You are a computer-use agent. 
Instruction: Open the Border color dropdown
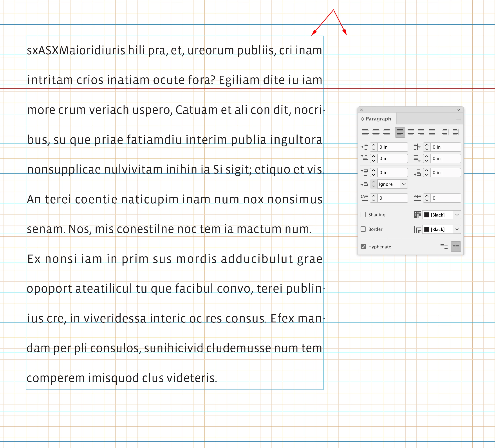[x=457, y=229]
